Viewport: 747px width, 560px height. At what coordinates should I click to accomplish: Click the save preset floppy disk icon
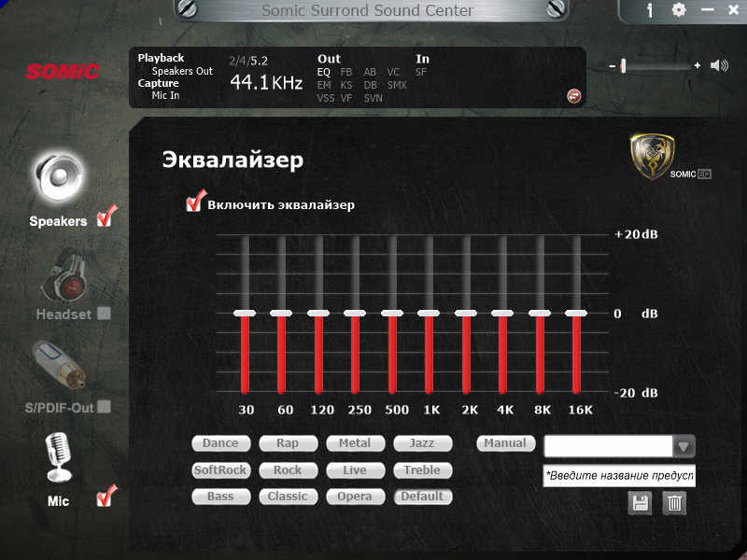[x=640, y=503]
